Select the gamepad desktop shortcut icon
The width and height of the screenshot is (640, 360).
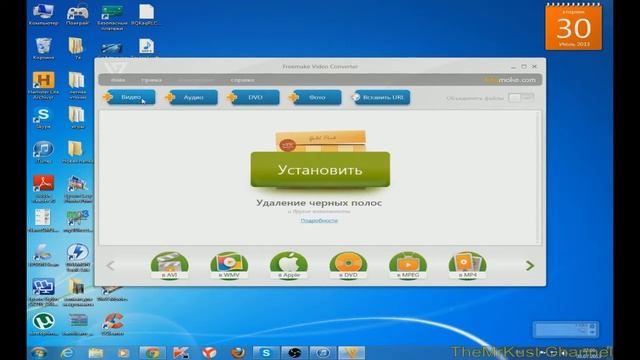78,15
